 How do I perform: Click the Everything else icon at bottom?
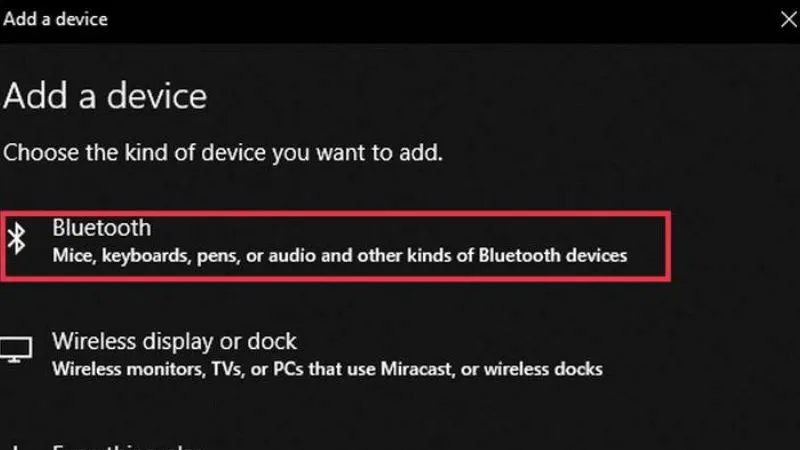pos(15,446)
